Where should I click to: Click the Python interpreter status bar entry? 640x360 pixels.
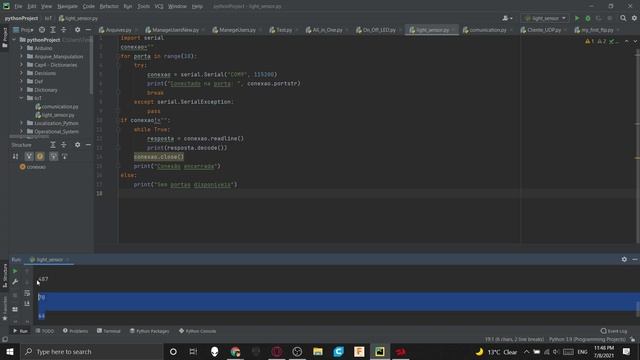pos(587,340)
